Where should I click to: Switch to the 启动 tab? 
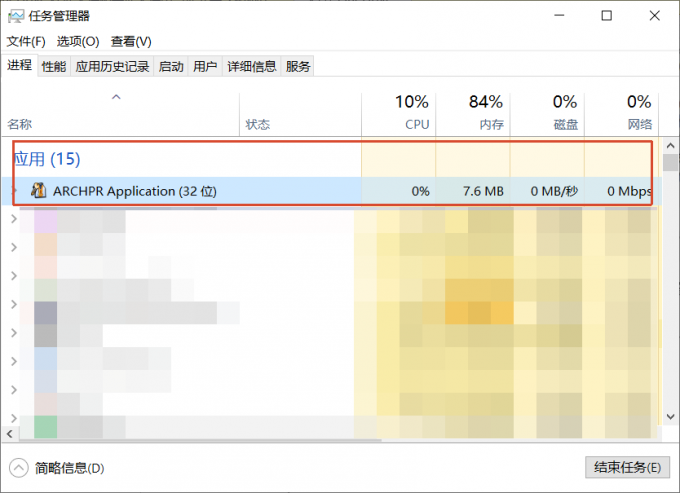[x=171, y=66]
